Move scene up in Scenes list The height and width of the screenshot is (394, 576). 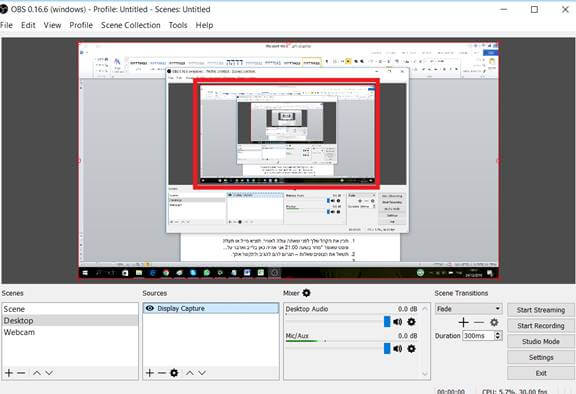point(36,373)
